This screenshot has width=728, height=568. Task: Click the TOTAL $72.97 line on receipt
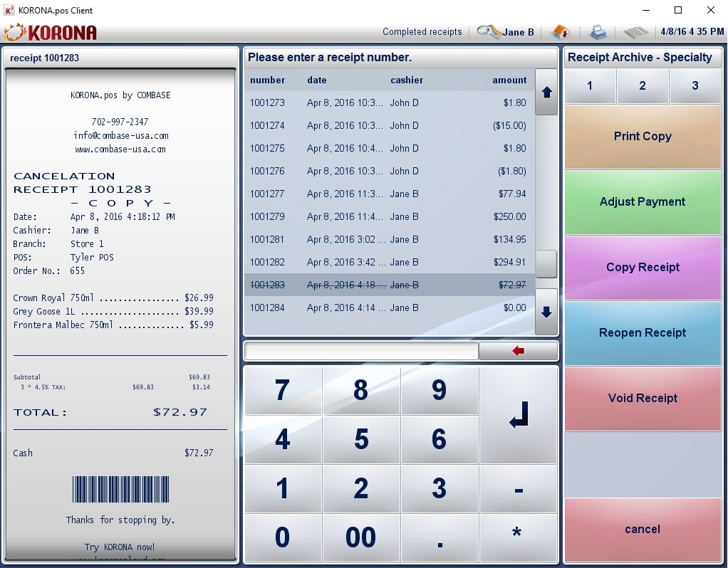pyautogui.click(x=110, y=412)
